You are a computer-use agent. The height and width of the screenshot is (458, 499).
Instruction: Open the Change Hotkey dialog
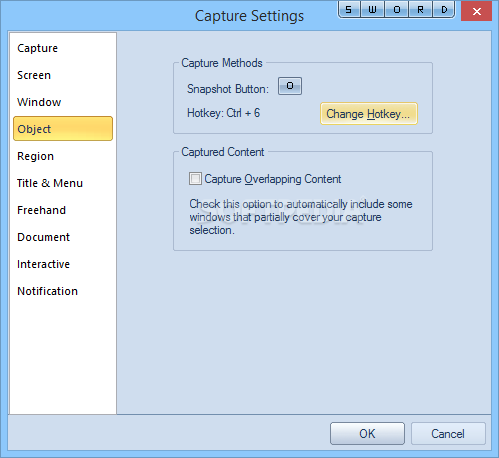point(369,114)
